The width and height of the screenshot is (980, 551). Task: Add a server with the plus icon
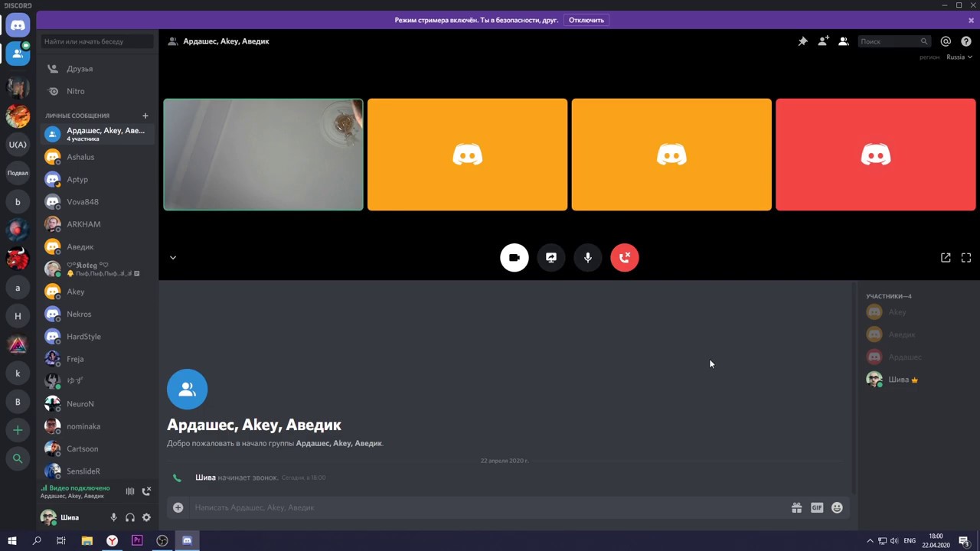pyautogui.click(x=18, y=430)
